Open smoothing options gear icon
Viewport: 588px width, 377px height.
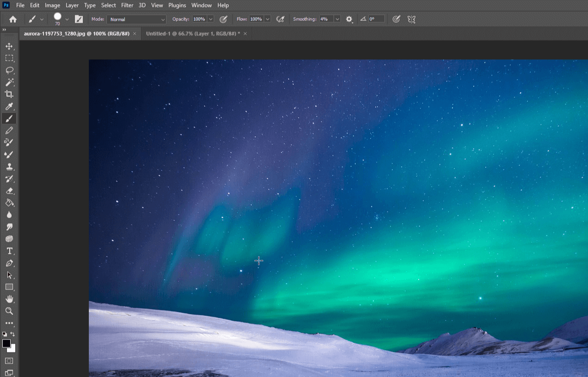tap(349, 19)
